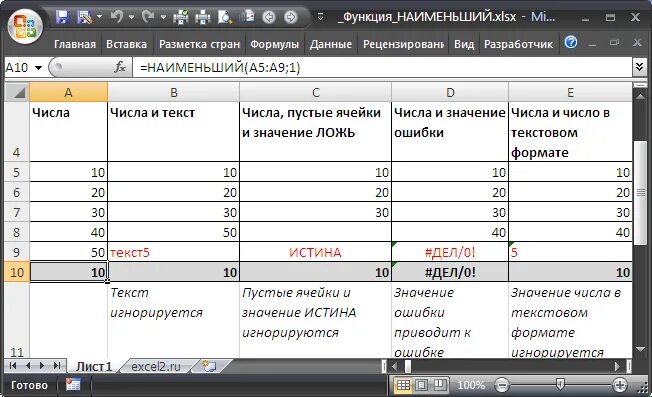Open the Формулы ribbon tab
Viewport: 652px width, 397px height.
[x=274, y=44]
